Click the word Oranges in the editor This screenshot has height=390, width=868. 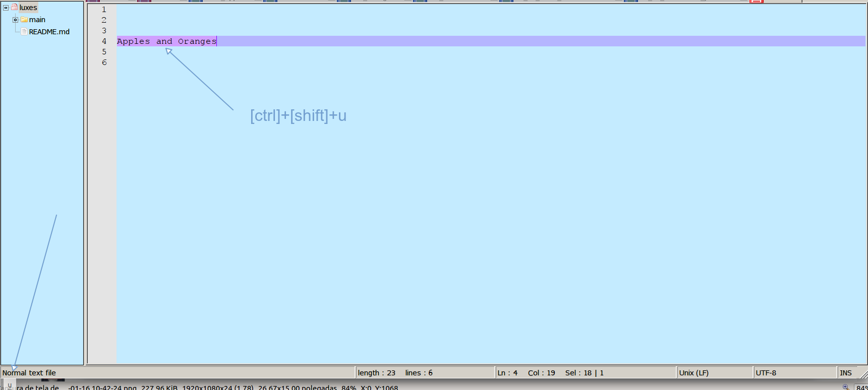[x=197, y=41]
